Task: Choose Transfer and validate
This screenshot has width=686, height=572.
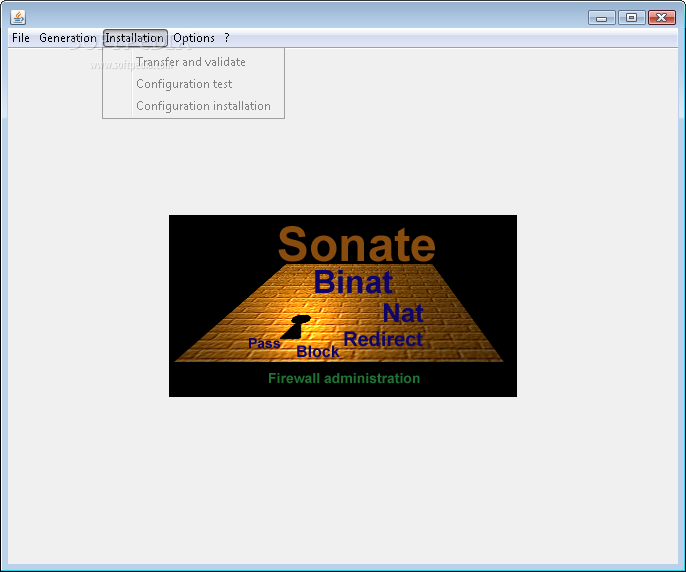Action: tap(193, 62)
